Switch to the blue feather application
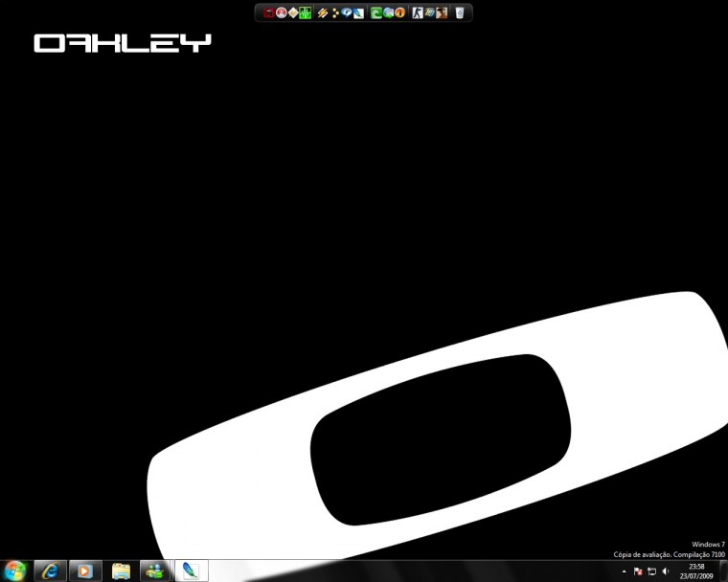 click(x=191, y=571)
